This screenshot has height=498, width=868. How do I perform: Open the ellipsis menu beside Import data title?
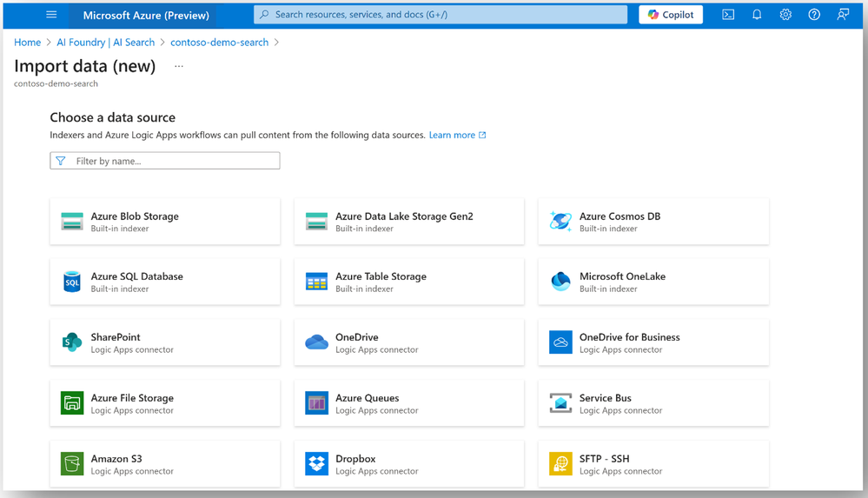(179, 66)
